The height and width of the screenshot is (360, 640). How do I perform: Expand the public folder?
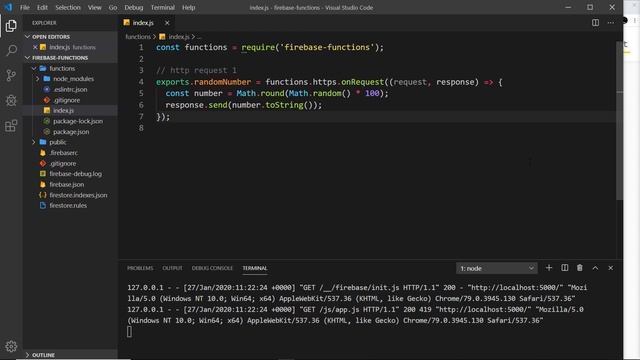34,142
